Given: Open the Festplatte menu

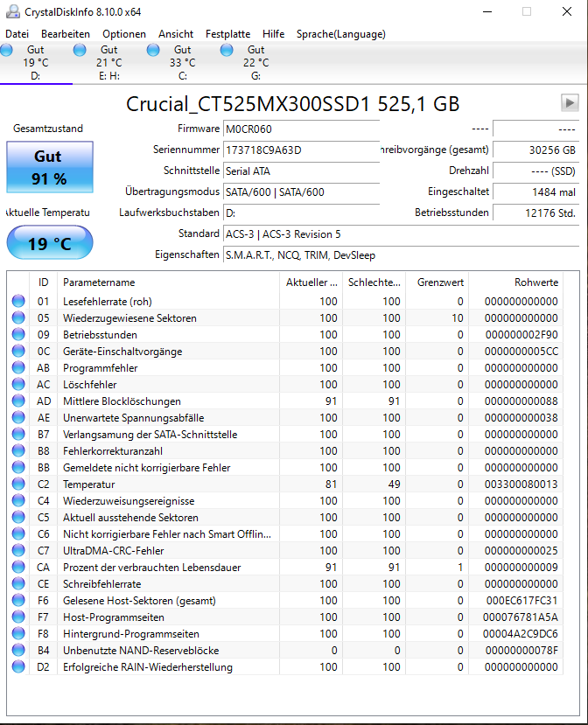Looking at the screenshot, I should point(227,34).
